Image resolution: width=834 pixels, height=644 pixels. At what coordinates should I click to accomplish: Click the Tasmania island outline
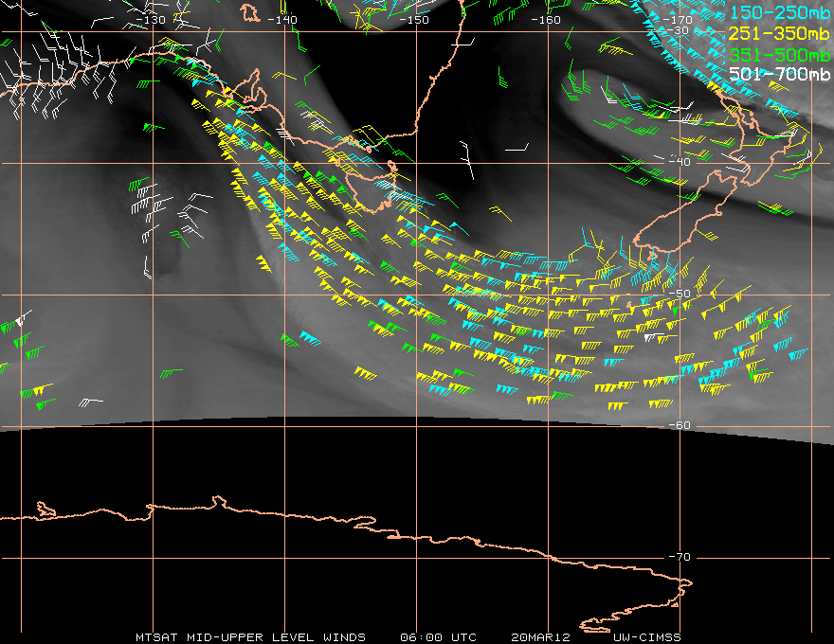click(372, 186)
